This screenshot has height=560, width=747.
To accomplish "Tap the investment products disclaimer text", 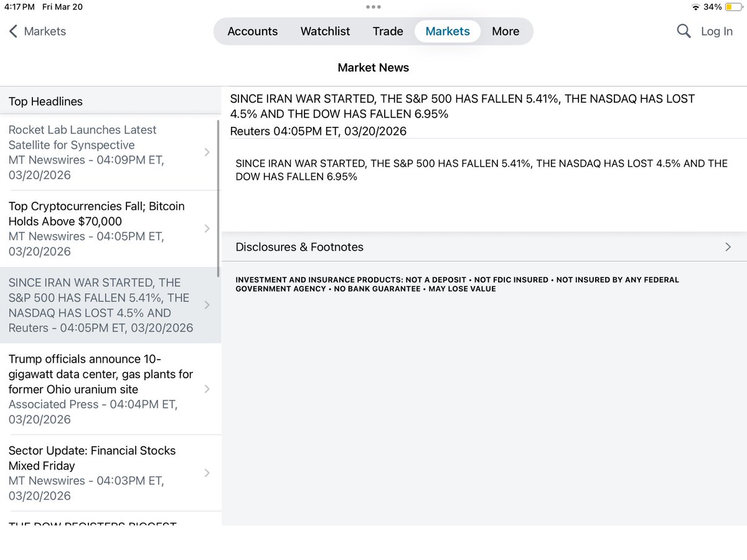I will (457, 284).
